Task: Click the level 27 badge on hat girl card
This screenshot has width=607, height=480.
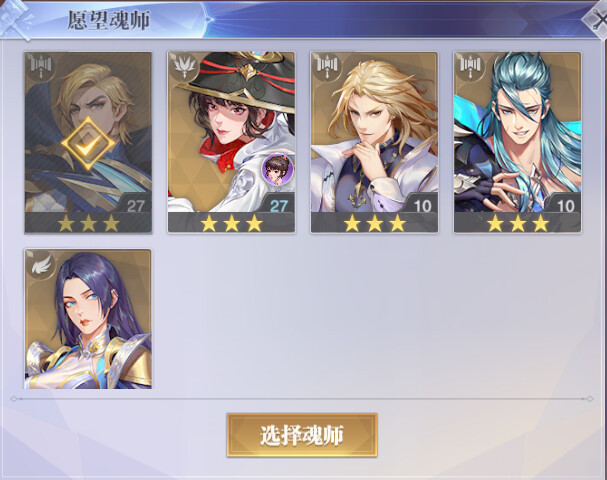Action: (278, 206)
